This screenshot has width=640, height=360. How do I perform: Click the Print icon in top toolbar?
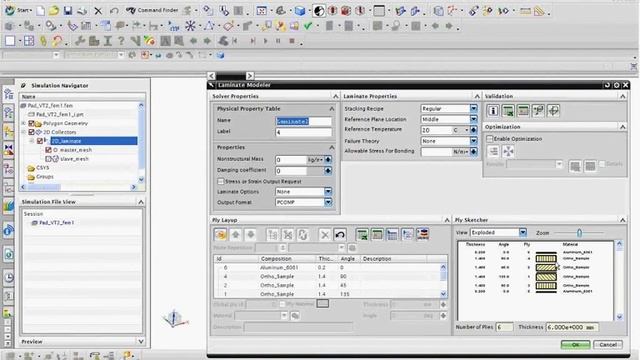coord(82,11)
